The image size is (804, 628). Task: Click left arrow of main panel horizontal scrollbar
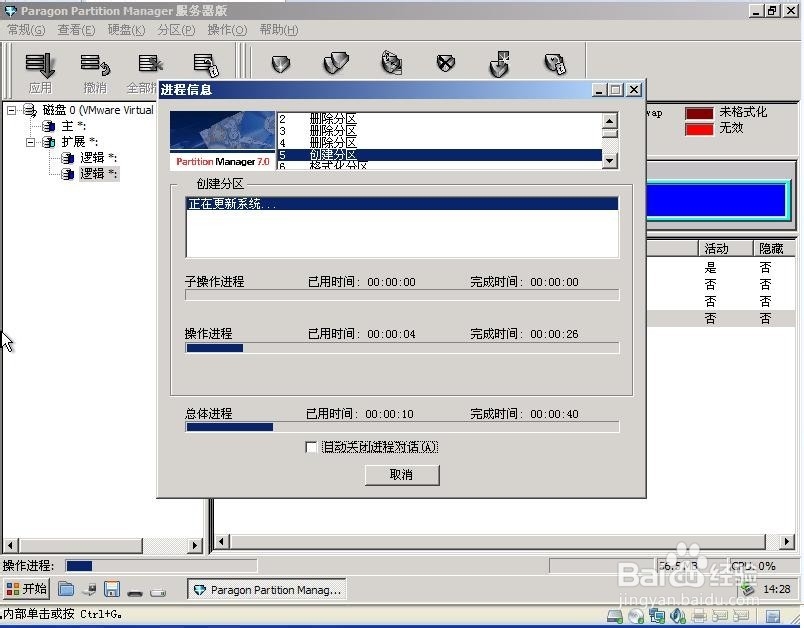point(222,541)
